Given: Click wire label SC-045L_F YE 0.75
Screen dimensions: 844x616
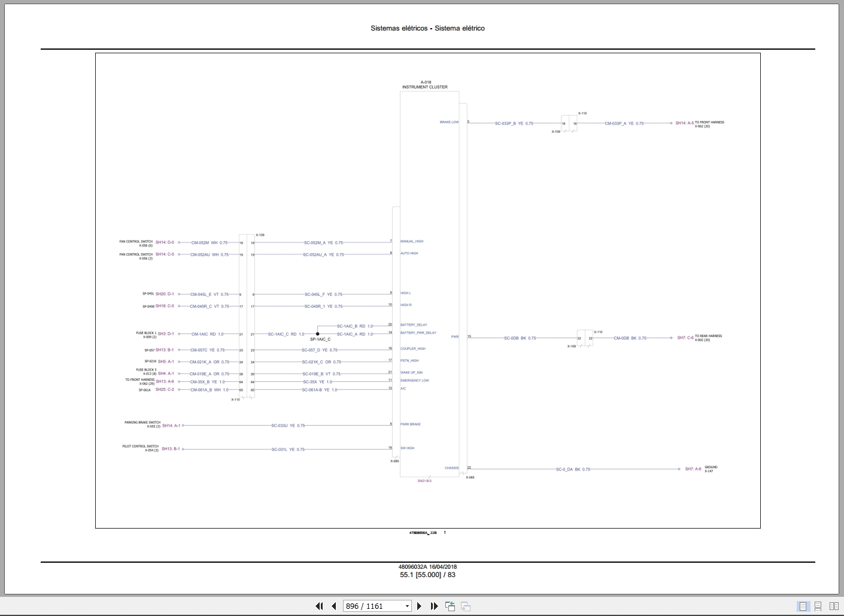Looking at the screenshot, I should click(x=323, y=294).
